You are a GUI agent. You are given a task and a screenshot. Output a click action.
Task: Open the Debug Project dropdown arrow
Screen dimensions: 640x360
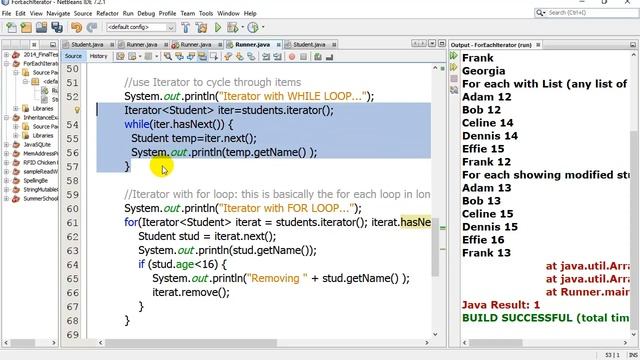(242, 27)
